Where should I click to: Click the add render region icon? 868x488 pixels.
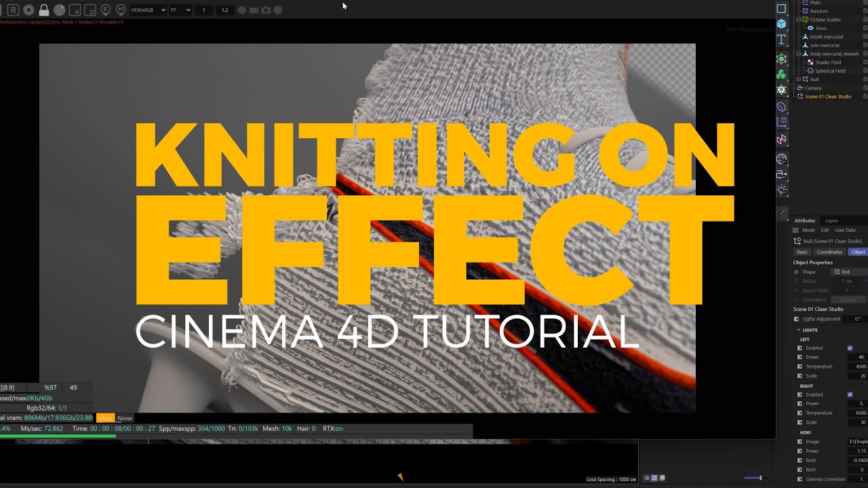(75, 10)
